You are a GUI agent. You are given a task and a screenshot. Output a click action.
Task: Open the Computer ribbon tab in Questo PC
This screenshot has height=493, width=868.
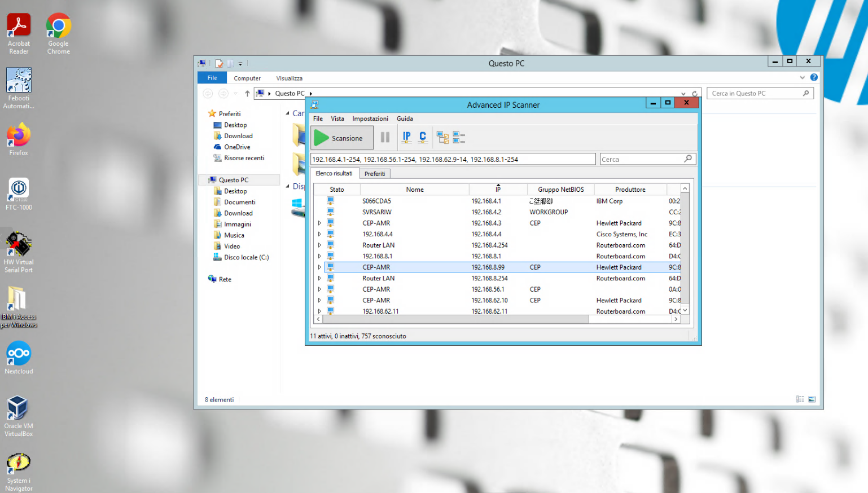(247, 78)
